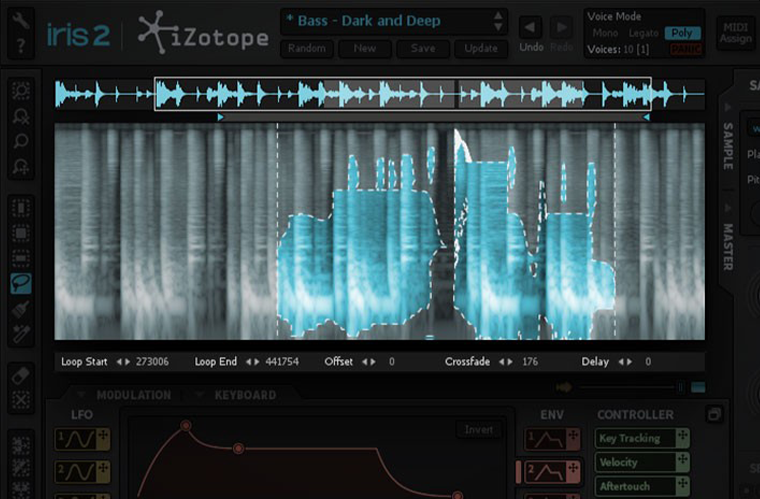Step to next preset with down arrow

(498, 27)
